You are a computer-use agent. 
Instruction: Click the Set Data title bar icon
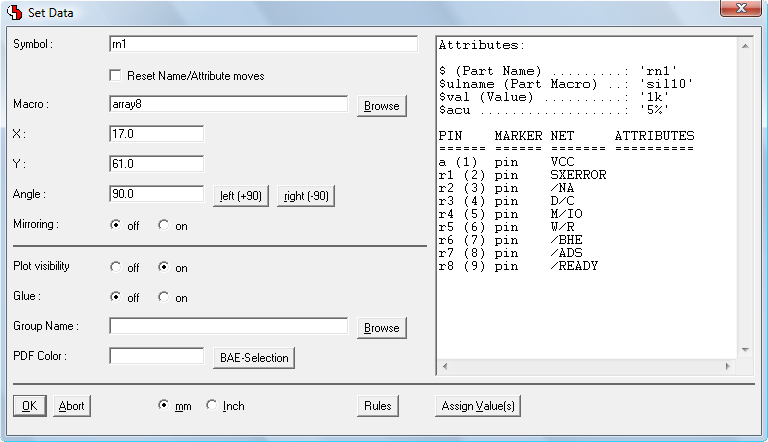(x=14, y=12)
